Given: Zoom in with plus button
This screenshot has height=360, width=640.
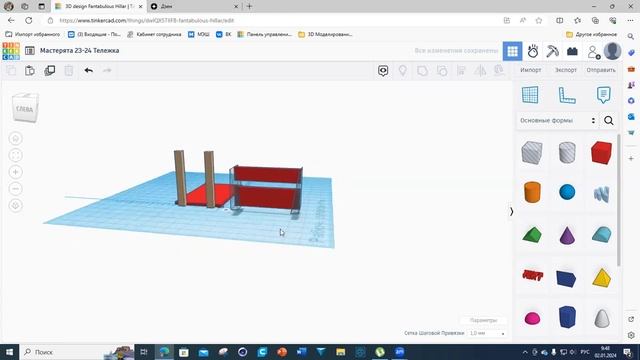Looking at the screenshot, I should click(x=16, y=172).
